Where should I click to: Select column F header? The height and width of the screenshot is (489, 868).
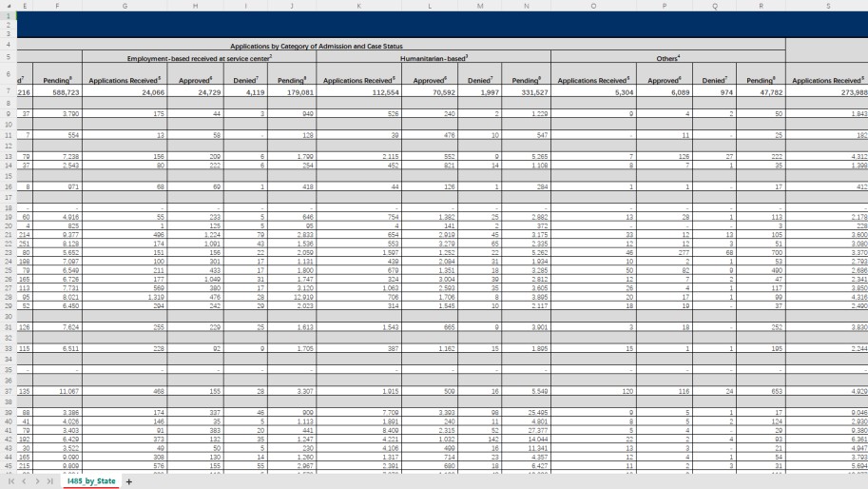(x=57, y=6)
